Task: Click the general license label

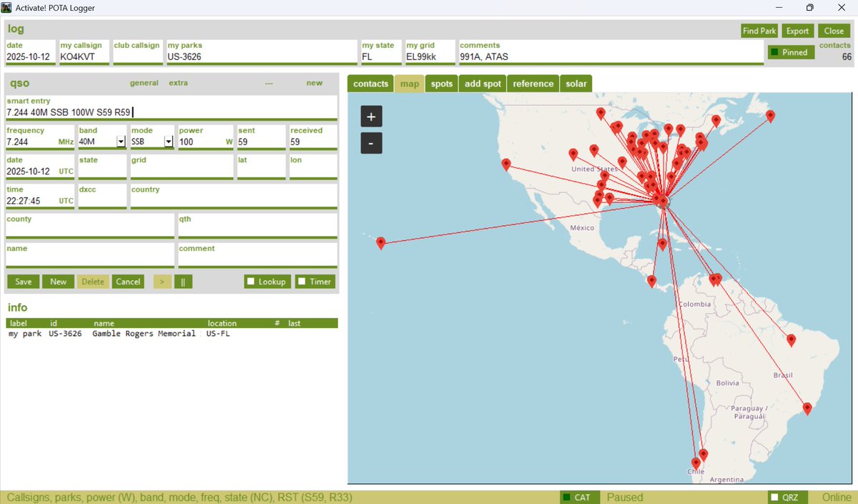Action: pos(144,83)
